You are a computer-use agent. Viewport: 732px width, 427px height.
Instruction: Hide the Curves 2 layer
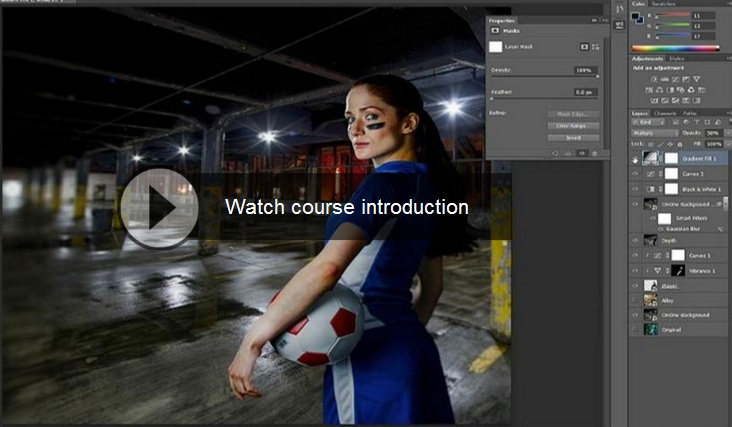coord(636,173)
